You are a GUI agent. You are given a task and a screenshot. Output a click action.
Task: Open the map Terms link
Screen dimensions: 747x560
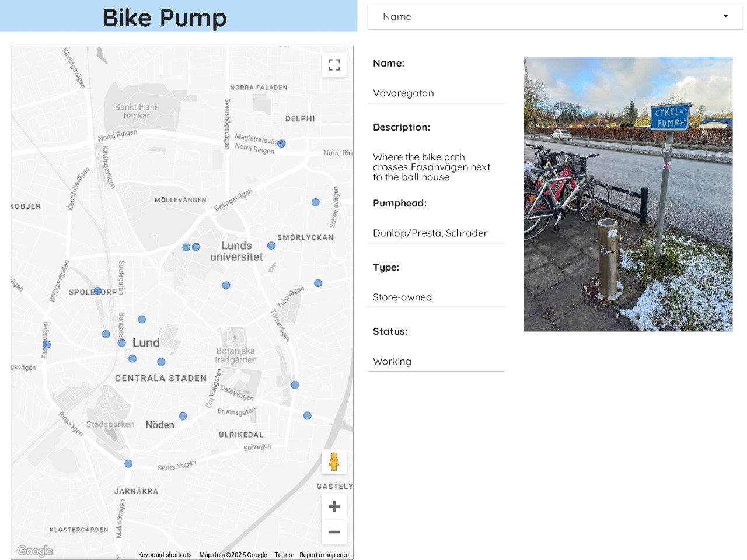point(283,555)
